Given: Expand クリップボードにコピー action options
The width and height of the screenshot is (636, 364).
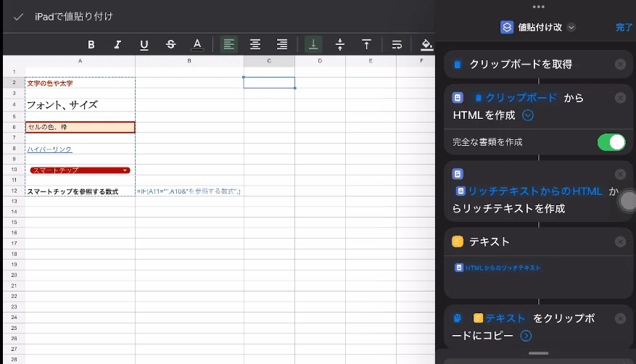Looking at the screenshot, I should pos(526,336).
